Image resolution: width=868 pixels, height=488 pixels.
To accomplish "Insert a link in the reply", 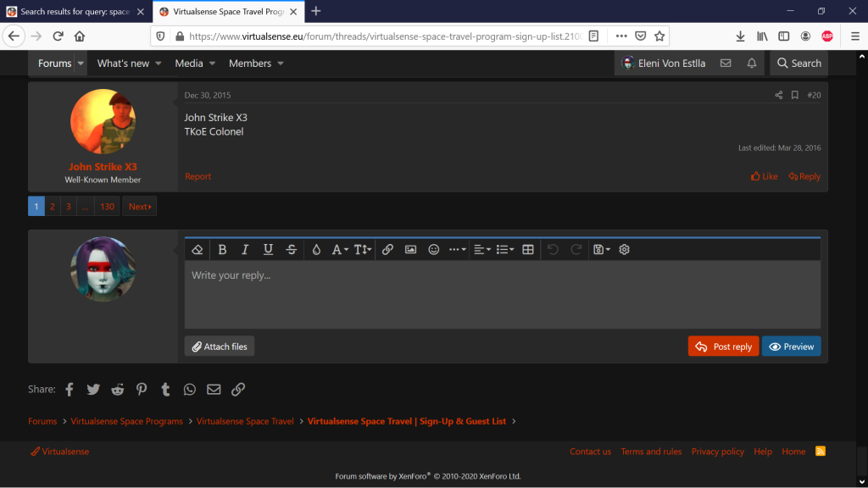I will (x=387, y=250).
